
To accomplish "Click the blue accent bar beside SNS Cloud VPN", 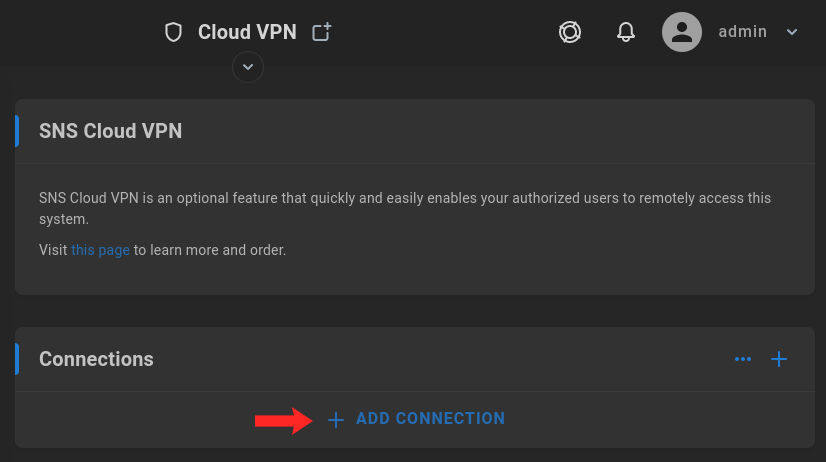I will click(17, 131).
